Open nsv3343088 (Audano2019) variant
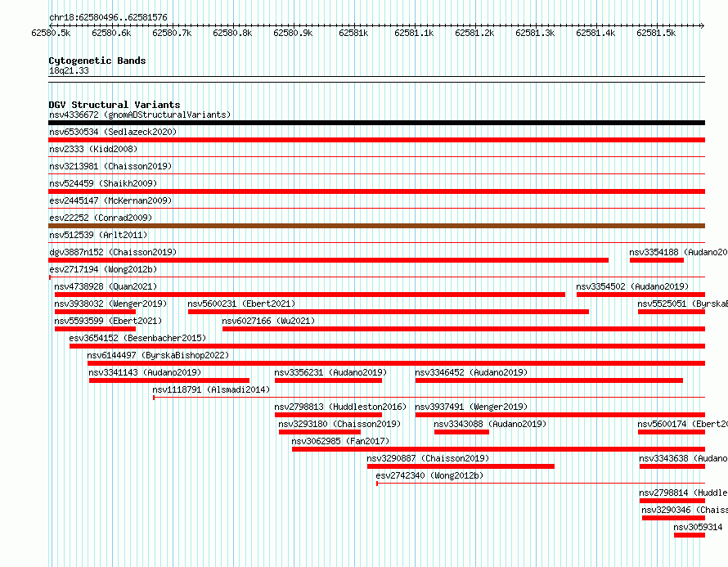728x567 pixels. 490,424
